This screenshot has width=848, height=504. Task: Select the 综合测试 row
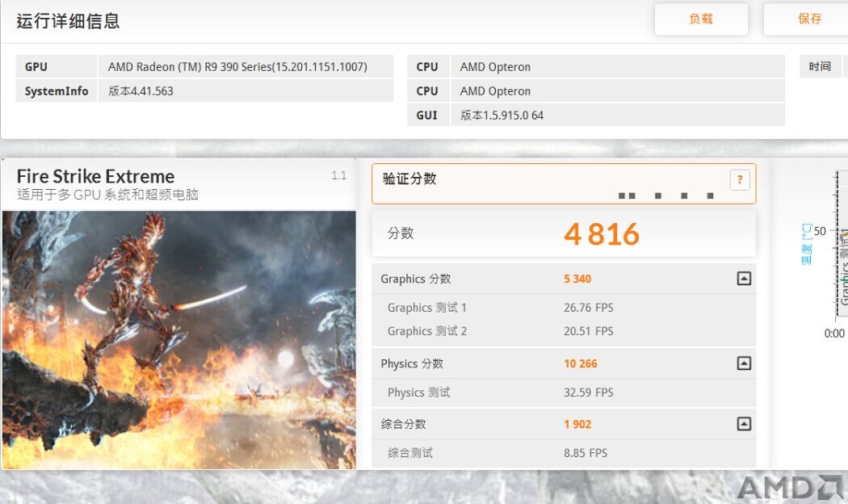(x=564, y=453)
